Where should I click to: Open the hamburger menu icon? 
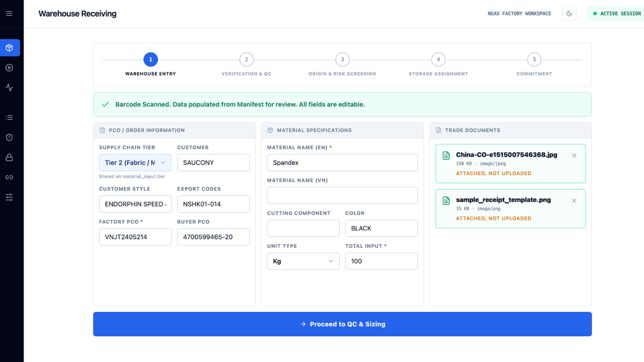[9, 14]
